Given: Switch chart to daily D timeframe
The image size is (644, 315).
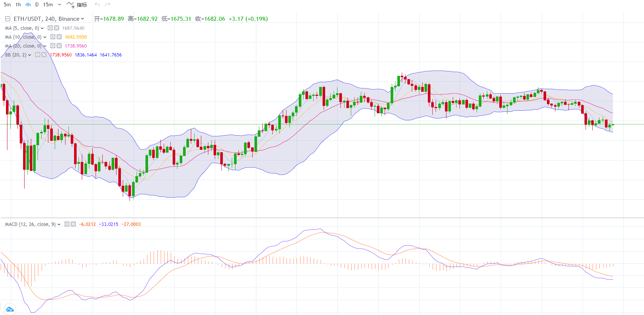Looking at the screenshot, I should click(37, 5).
